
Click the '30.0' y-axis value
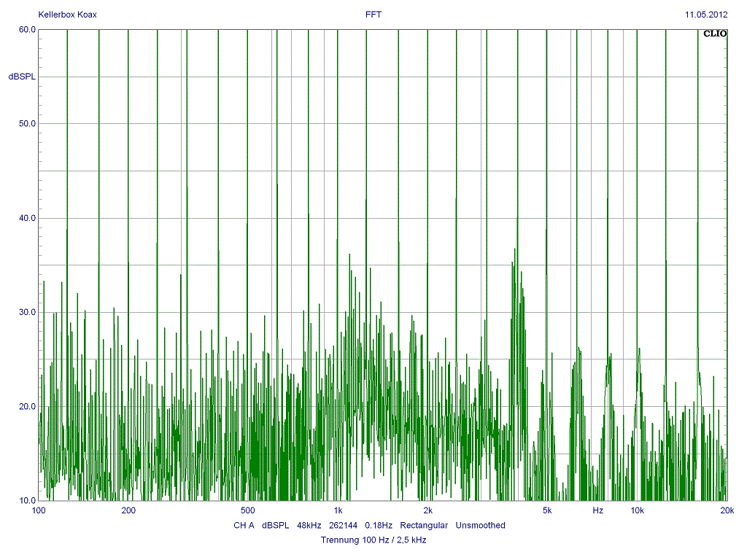point(27,312)
